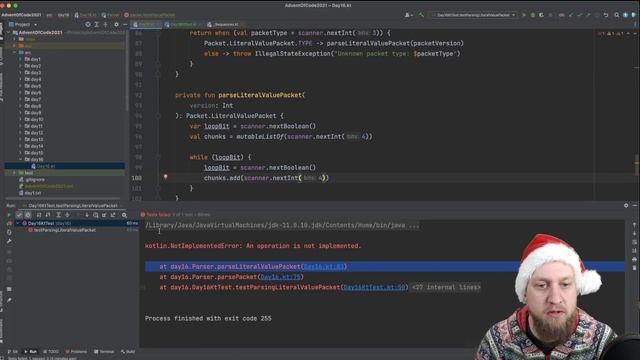The width and height of the screenshot is (640, 360).
Task: Click the yellow light bulb intention icon
Action: click(165, 177)
